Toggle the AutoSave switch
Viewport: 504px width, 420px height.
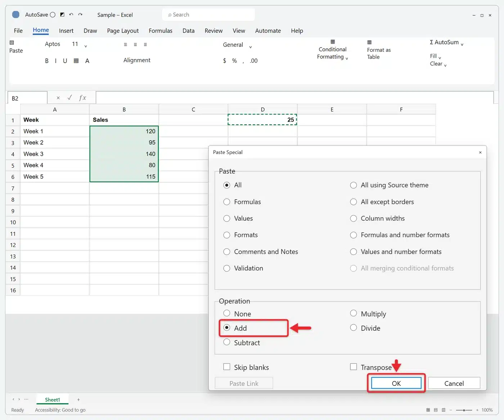[53, 15]
